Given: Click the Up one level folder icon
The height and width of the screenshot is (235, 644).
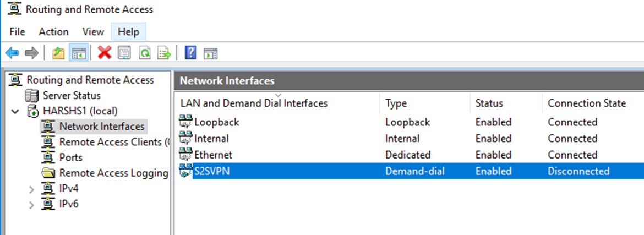Looking at the screenshot, I should pyautogui.click(x=58, y=53).
